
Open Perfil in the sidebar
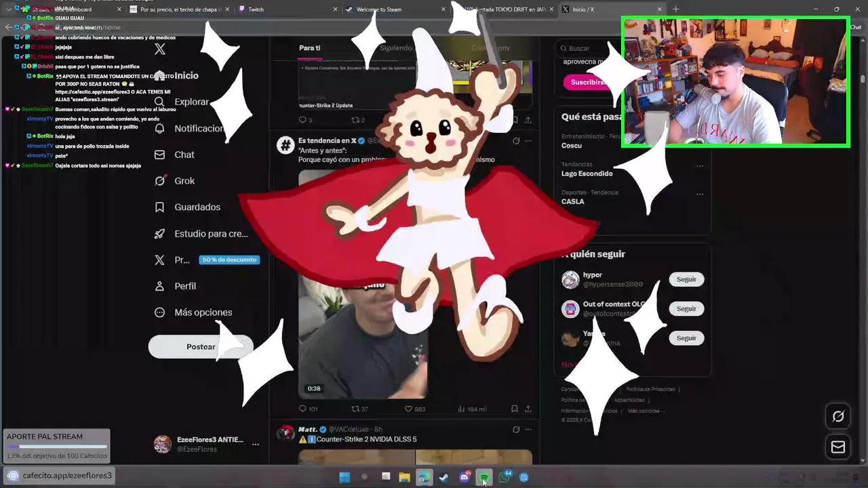click(x=175, y=286)
